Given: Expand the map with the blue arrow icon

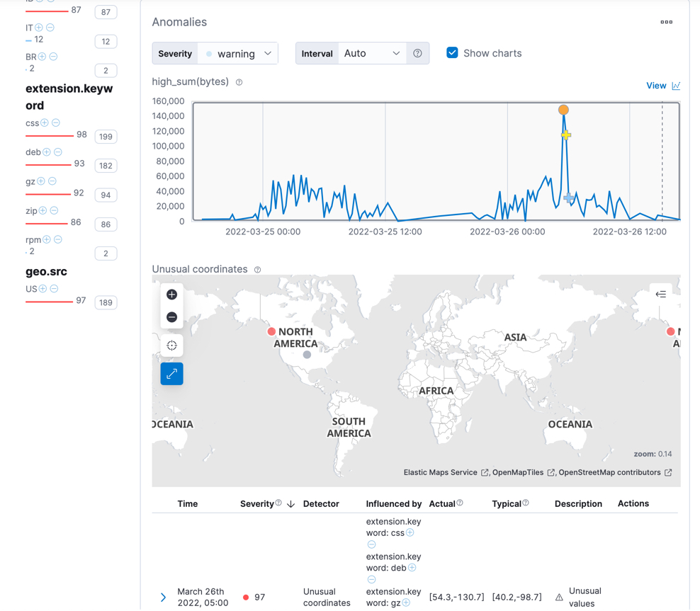Looking at the screenshot, I should click(x=171, y=374).
